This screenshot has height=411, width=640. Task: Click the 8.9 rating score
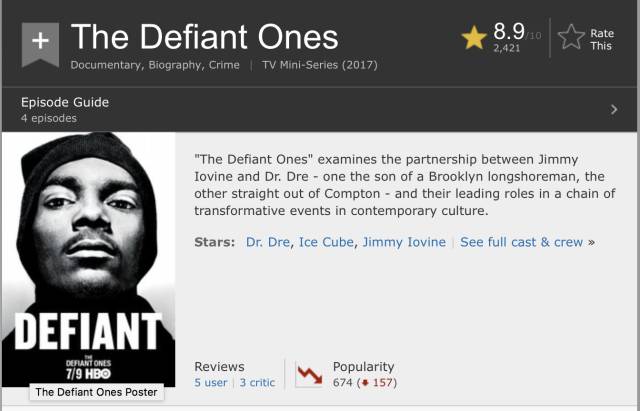click(x=509, y=31)
